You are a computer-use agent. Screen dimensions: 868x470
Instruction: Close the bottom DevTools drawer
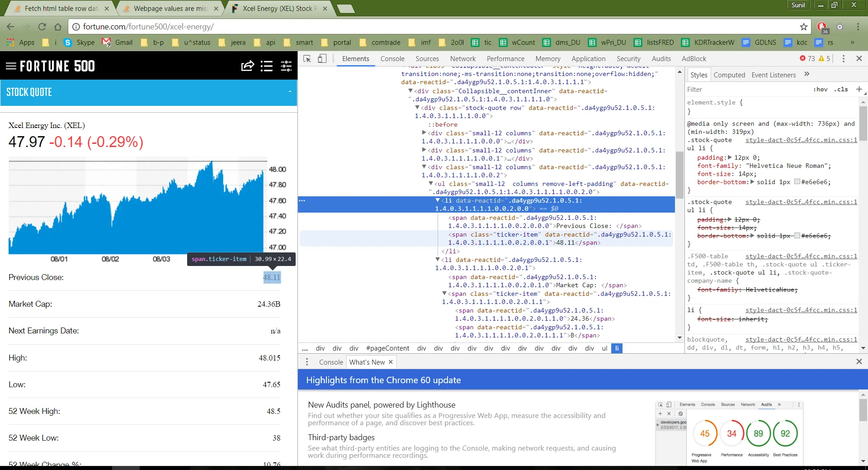(x=859, y=362)
